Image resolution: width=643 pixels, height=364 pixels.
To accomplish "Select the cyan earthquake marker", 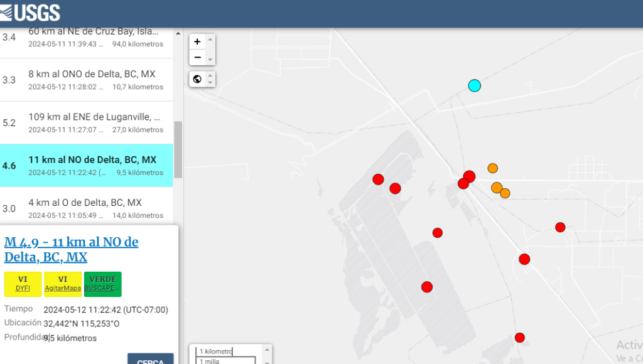I will click(475, 85).
